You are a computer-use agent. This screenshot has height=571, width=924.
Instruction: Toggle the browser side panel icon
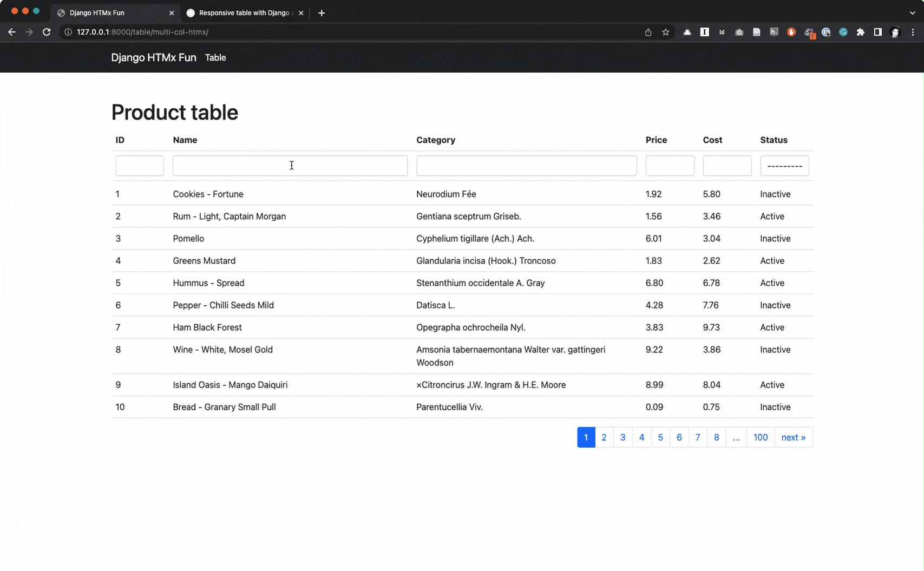point(877,32)
